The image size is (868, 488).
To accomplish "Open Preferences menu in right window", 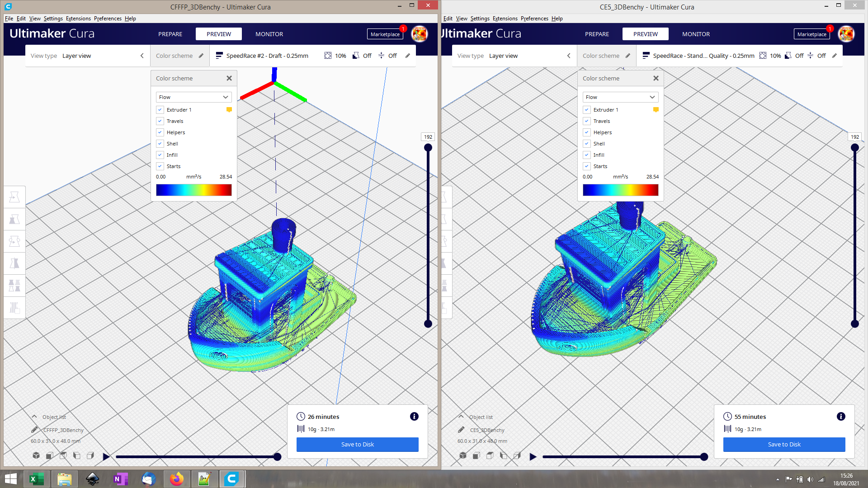I will click(534, 19).
